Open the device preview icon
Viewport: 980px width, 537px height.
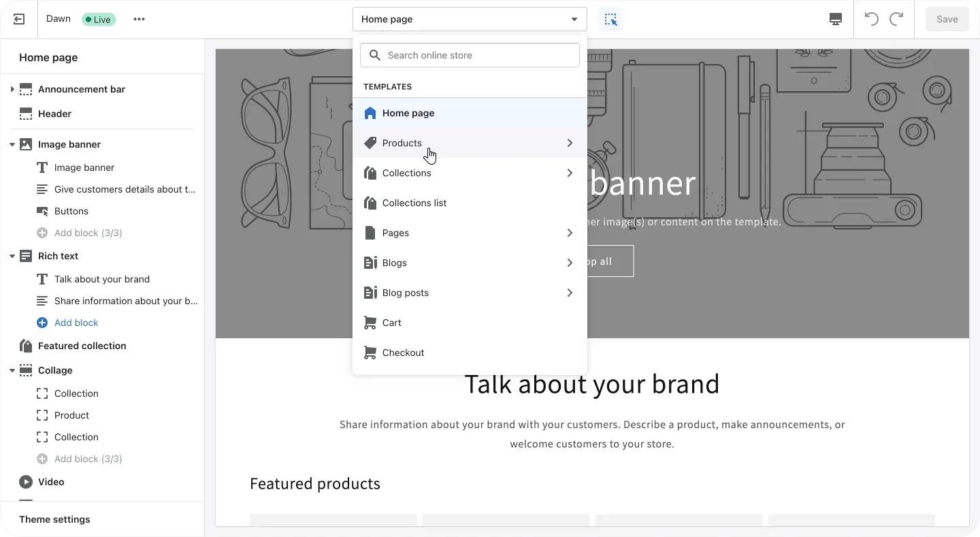835,19
